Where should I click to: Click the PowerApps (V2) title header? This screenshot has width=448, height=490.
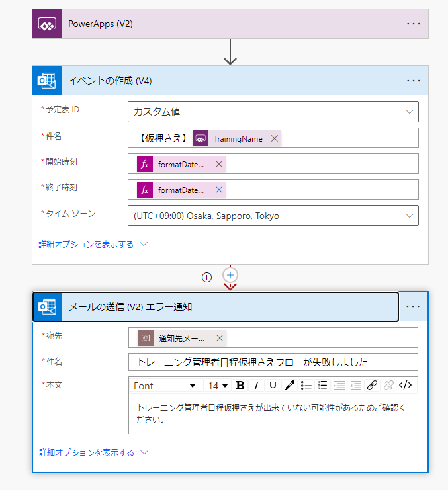click(x=230, y=24)
